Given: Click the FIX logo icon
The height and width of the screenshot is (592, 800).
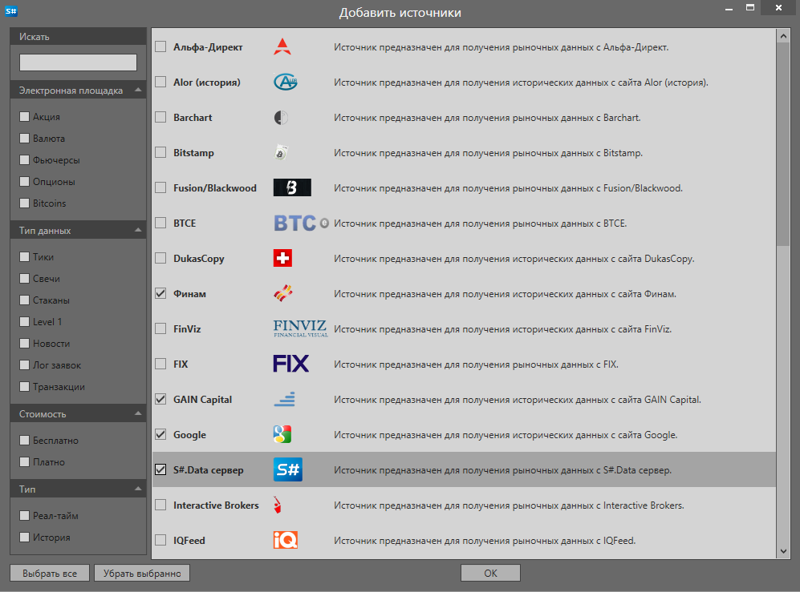Looking at the screenshot, I should 291,364.
